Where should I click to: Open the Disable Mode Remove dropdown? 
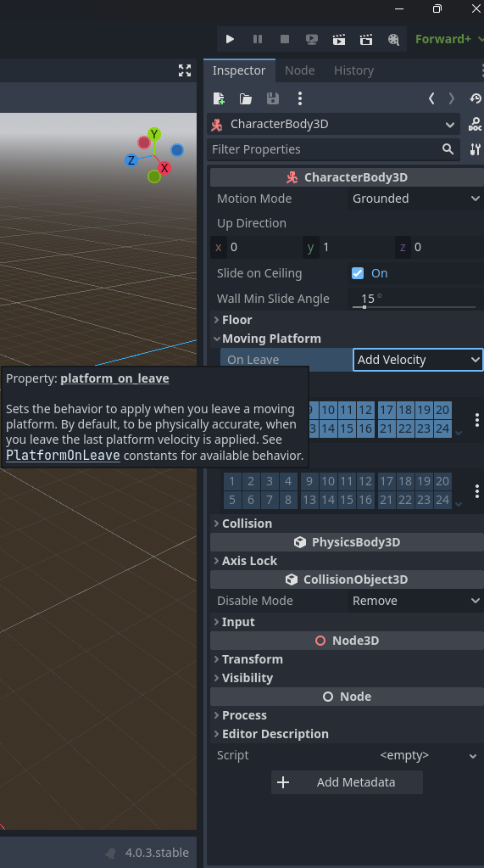tap(415, 601)
